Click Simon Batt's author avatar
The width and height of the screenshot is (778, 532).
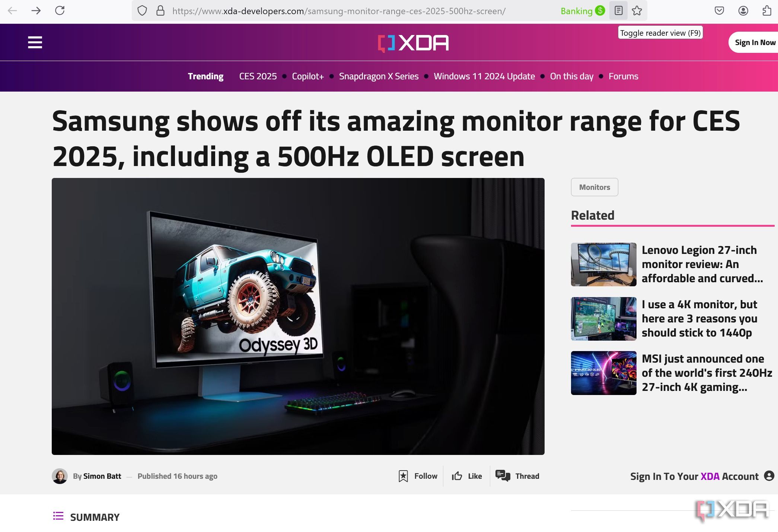(x=60, y=476)
